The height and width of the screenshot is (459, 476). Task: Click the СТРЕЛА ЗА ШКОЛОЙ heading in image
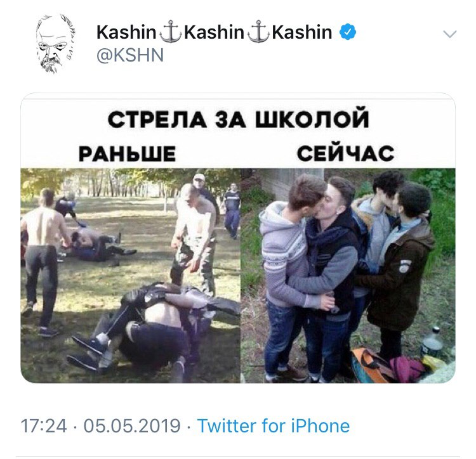click(x=239, y=119)
